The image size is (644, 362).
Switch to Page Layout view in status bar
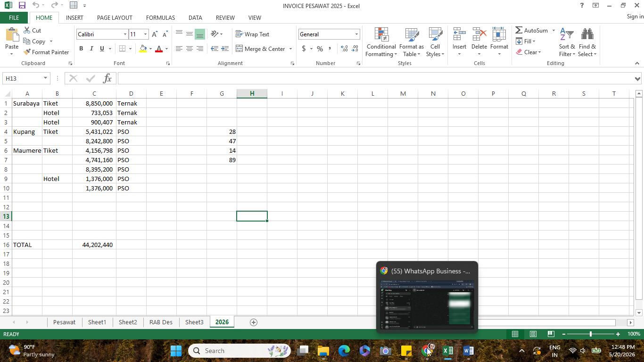(533, 334)
